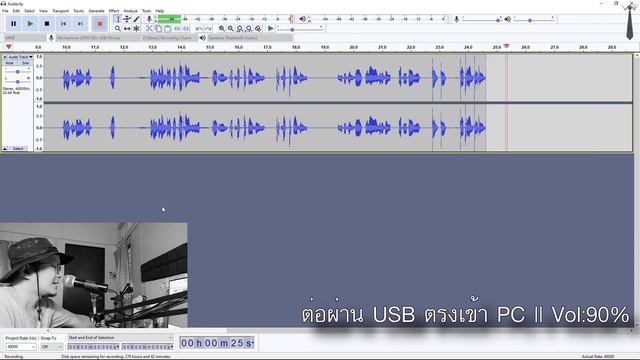Click the red Record button
This screenshot has height=360, width=640.
(100, 24)
